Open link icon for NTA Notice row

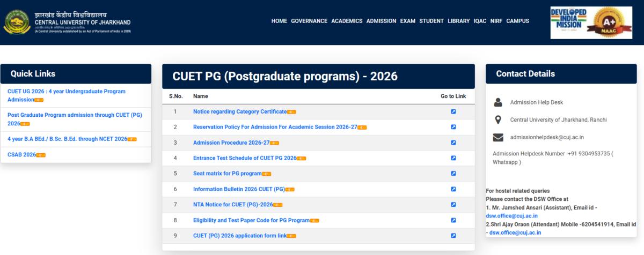pos(453,205)
